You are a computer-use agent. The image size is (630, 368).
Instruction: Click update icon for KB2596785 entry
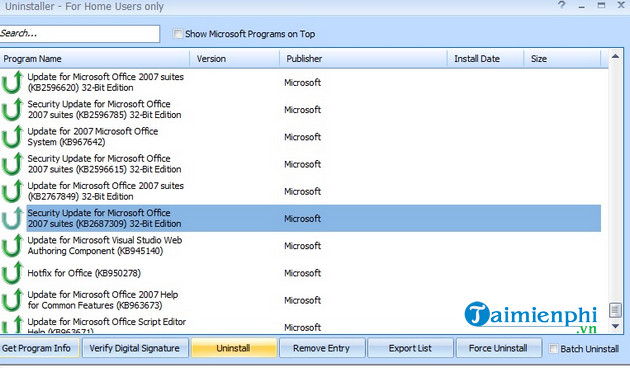click(x=12, y=109)
